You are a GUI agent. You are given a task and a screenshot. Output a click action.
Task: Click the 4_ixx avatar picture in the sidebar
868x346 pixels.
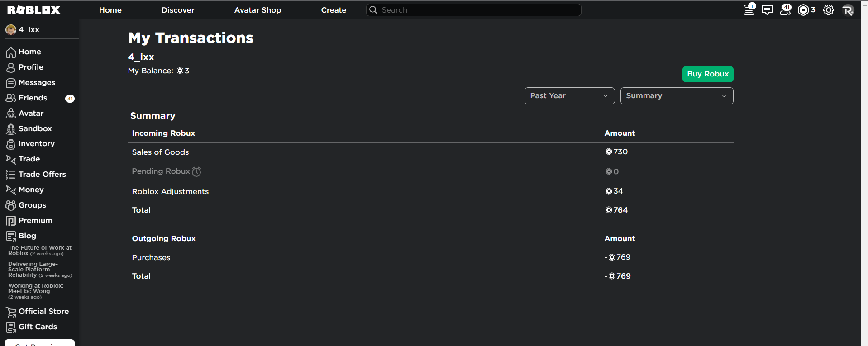11,30
